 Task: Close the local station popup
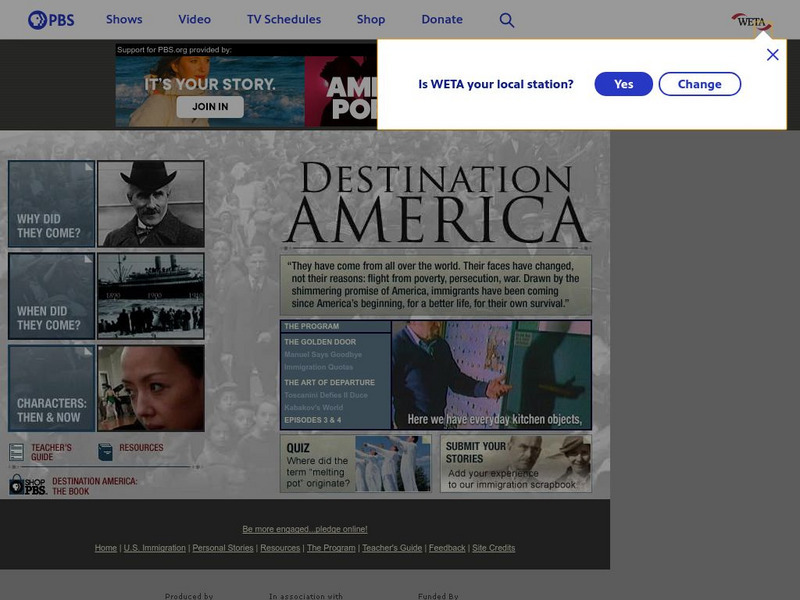click(x=772, y=55)
